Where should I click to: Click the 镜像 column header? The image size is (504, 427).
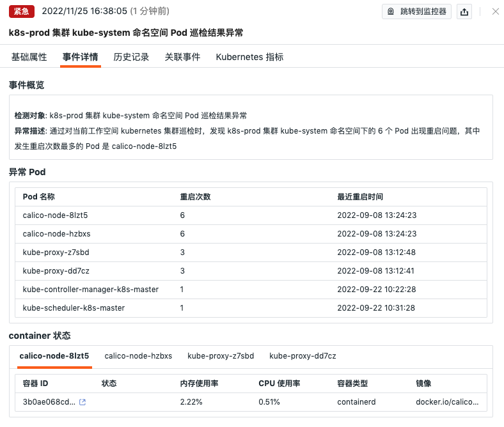pos(423,384)
